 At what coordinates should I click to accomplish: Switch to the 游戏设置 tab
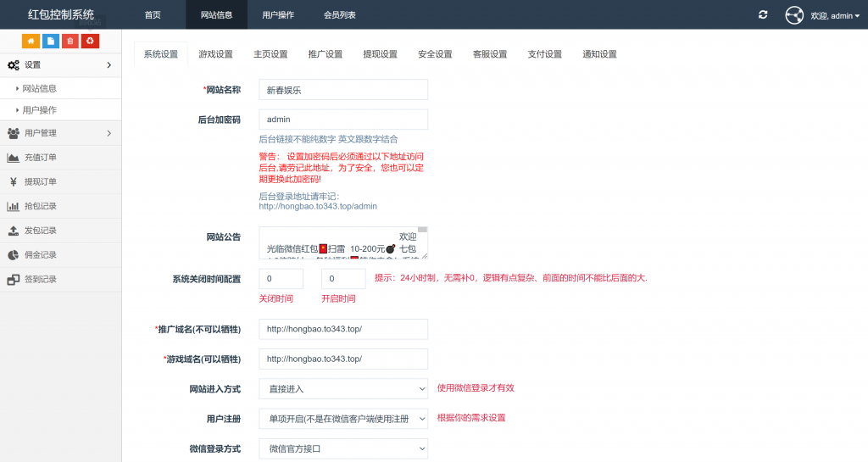point(215,54)
